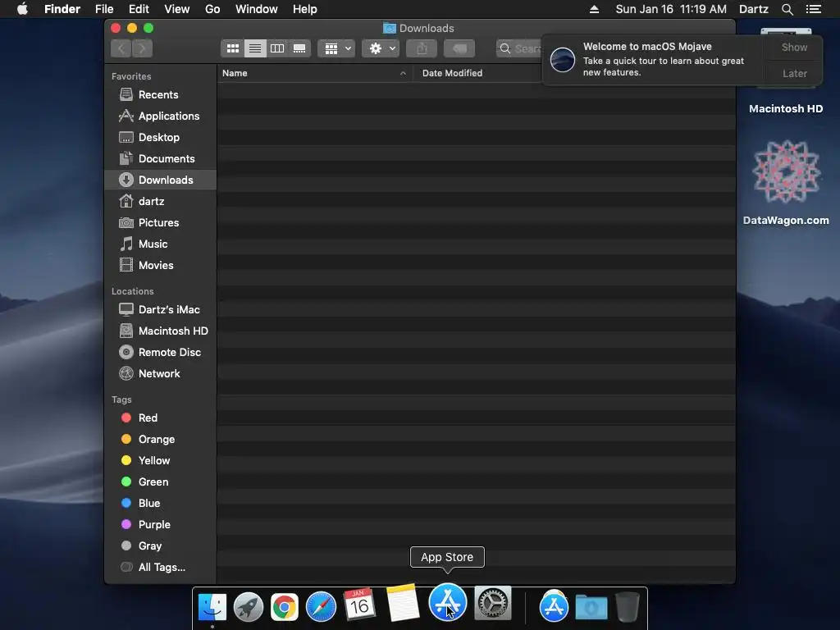Select Desktop in the sidebar
Screen dimensions: 840x630
click(x=161, y=138)
